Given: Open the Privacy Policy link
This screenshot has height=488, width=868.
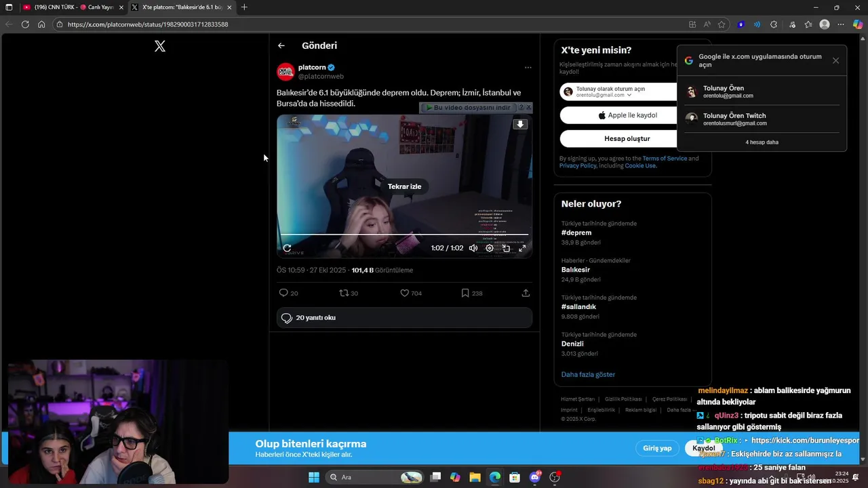Looking at the screenshot, I should pyautogui.click(x=578, y=166).
